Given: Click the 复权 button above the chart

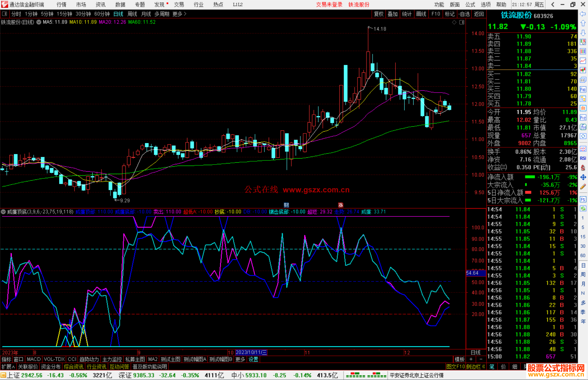Looking at the screenshot, I should 378,14.
